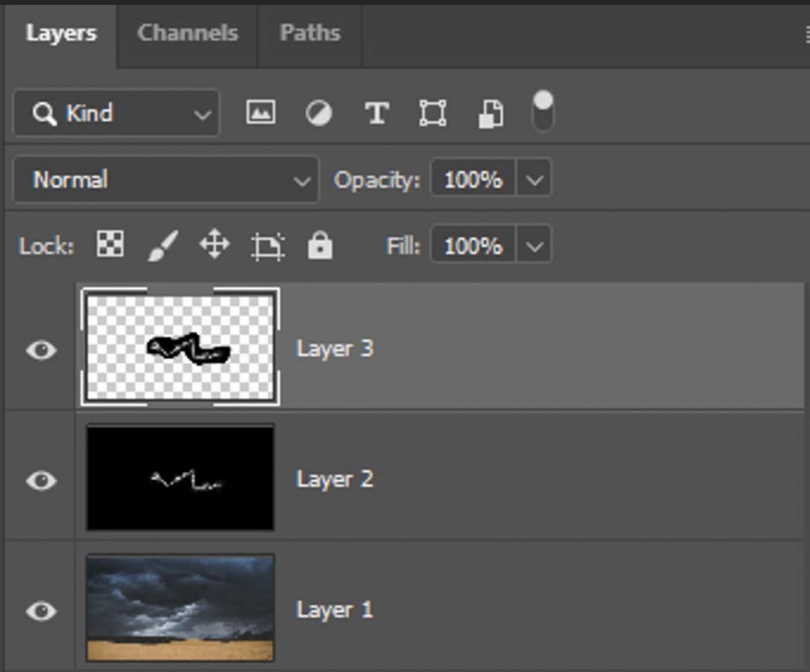Open the Kind filter dropdown
The image size is (810, 672).
pos(201,114)
